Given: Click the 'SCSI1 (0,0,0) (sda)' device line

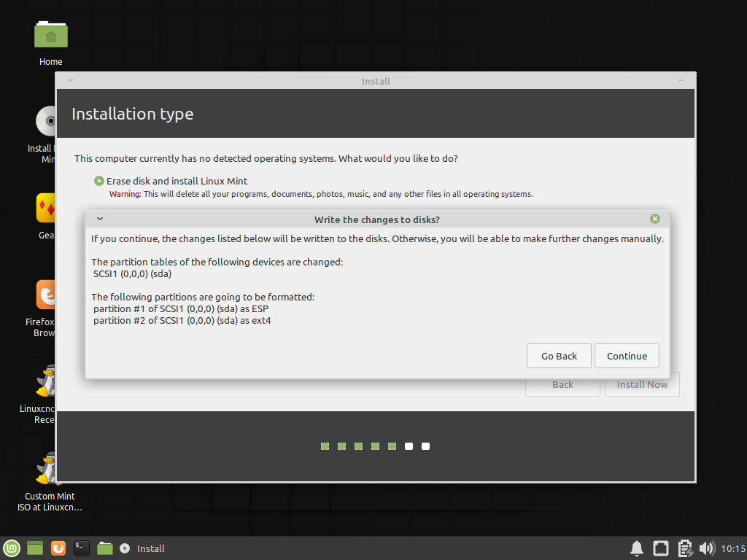Looking at the screenshot, I should tap(133, 274).
